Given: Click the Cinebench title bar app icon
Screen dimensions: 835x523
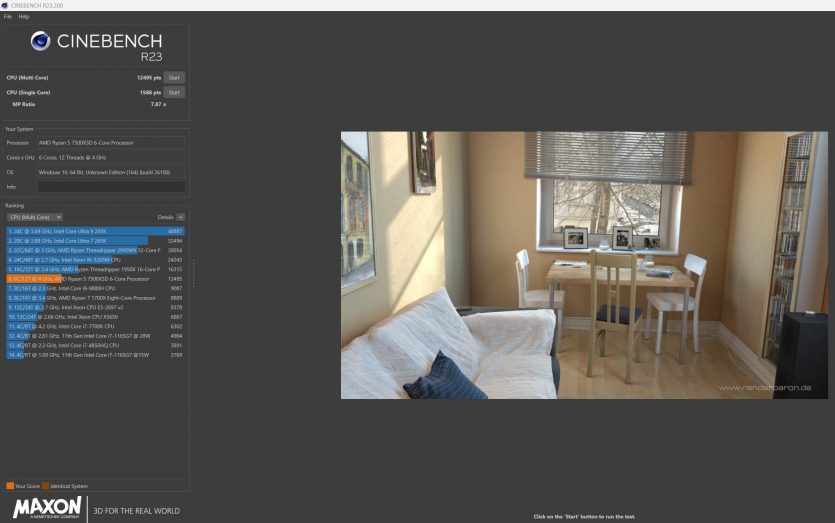Looking at the screenshot, I should [x=5, y=5].
